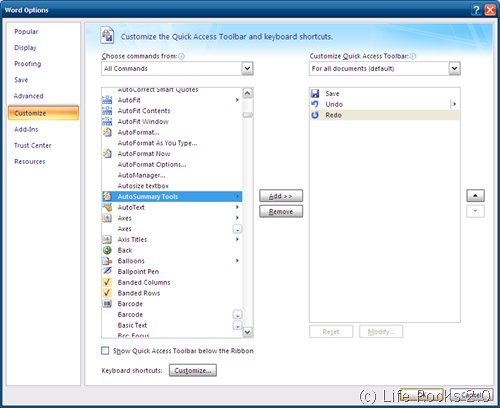Expand the AutoSummary Tools submenu arrow
The width and height of the screenshot is (500, 408).
coord(237,196)
